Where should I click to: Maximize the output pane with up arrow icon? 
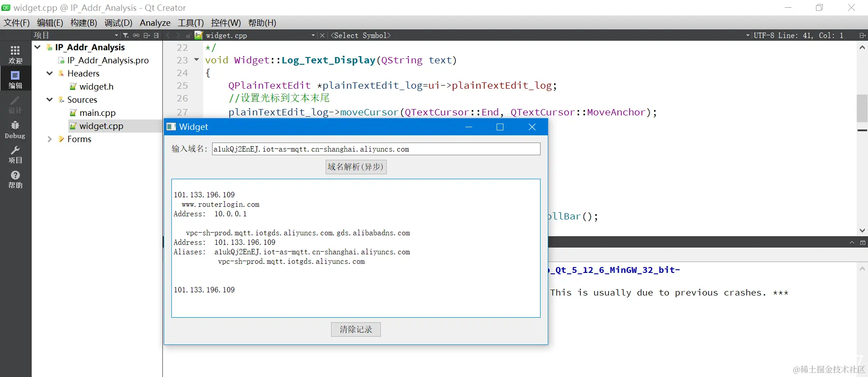(852, 243)
